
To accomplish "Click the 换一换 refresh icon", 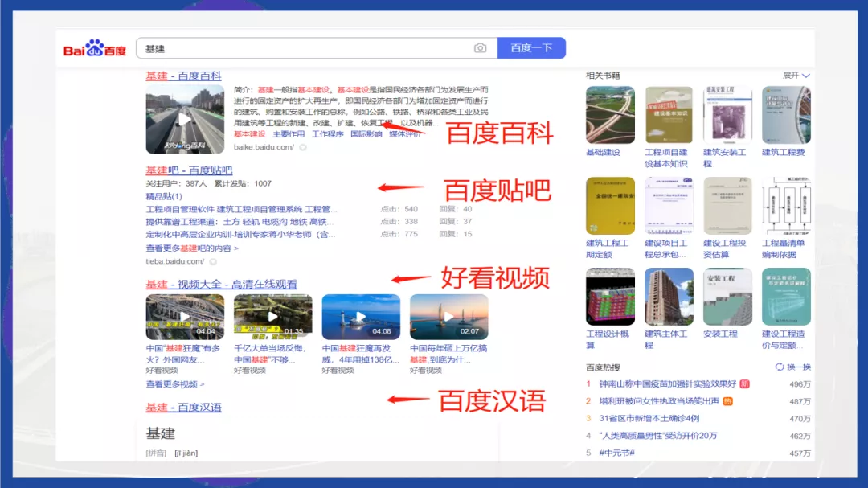I will [x=780, y=367].
